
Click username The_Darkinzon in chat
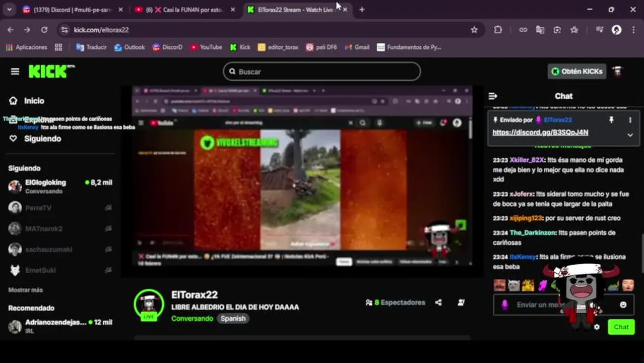tap(533, 233)
